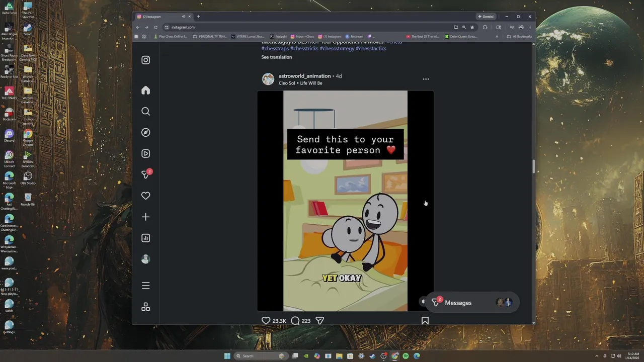This screenshot has width=644, height=362.
Task: Open Chrome zoom magnifier in address bar
Action: point(464,27)
